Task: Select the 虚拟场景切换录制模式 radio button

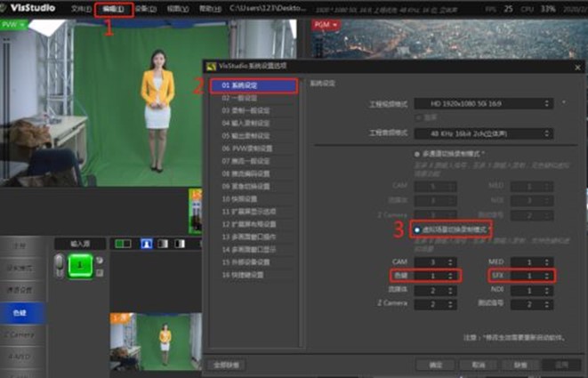Action: click(x=417, y=230)
